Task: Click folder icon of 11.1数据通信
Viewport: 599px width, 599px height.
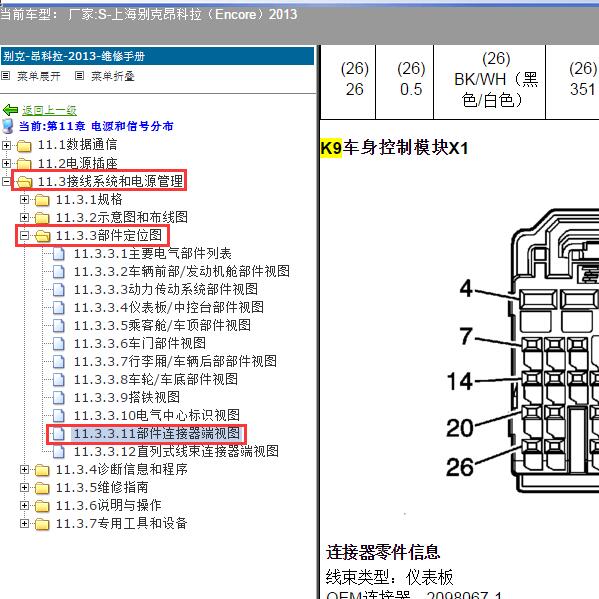Action: (x=24, y=146)
